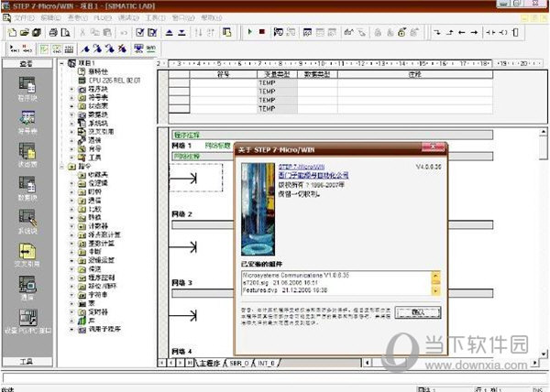Screen dimensions: 550x392
Task: Click the 确认 button in About dialog
Action: (x=418, y=312)
